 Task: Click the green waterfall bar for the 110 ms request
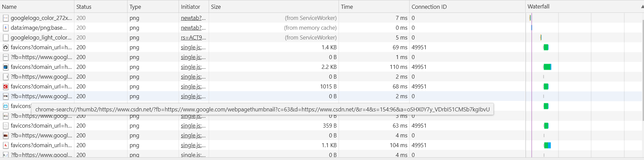click(547, 67)
